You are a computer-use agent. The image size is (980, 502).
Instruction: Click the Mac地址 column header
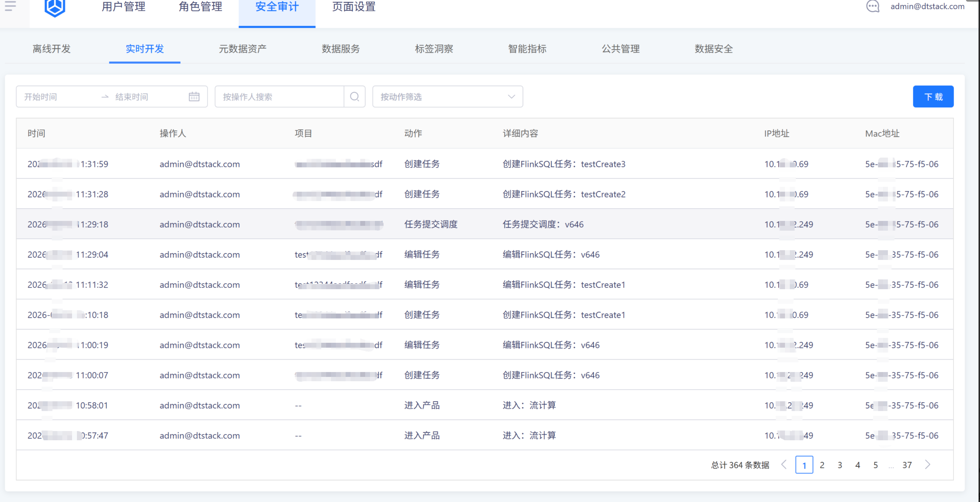click(882, 133)
